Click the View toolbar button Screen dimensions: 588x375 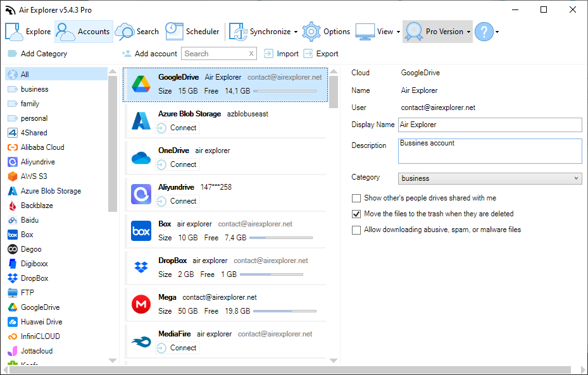click(x=374, y=32)
